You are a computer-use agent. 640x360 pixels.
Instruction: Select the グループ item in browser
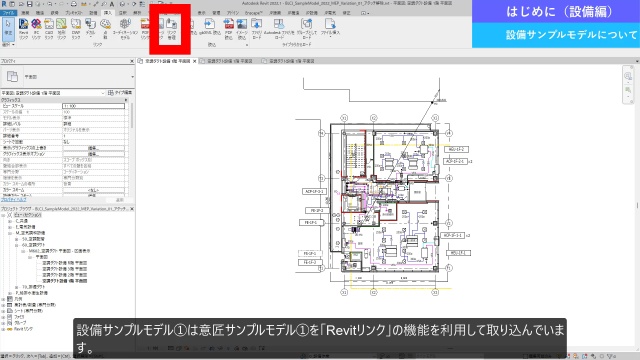pos(19,323)
